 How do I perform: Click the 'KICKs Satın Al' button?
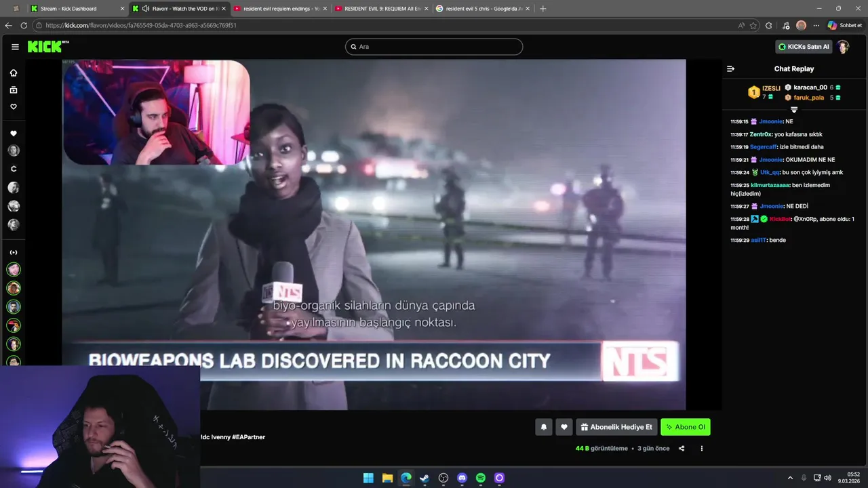tap(804, 47)
